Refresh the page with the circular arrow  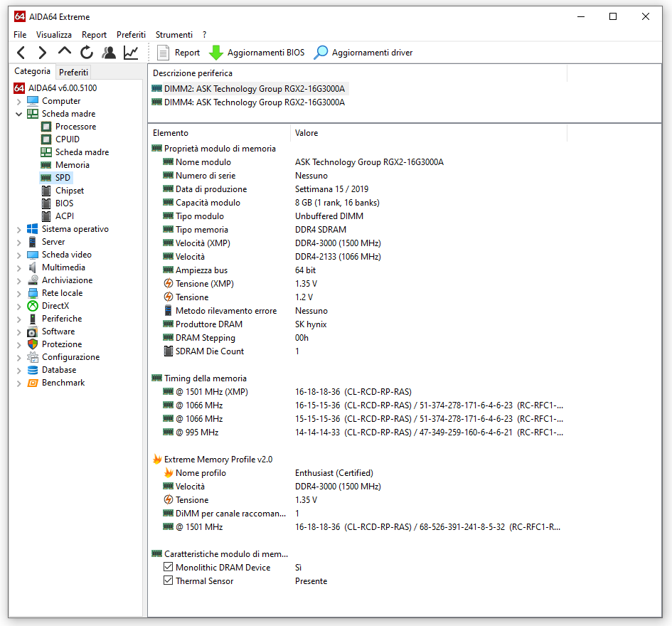[x=87, y=53]
